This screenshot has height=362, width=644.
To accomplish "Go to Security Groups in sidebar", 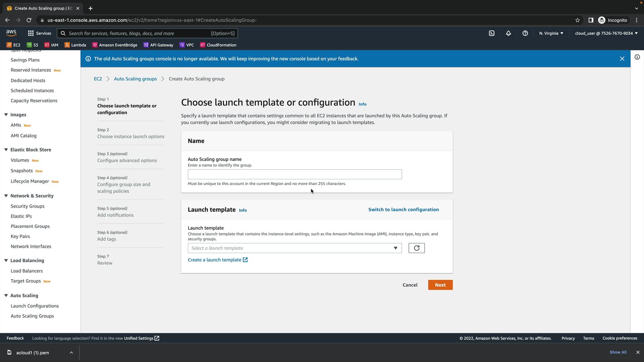I will tap(28, 206).
